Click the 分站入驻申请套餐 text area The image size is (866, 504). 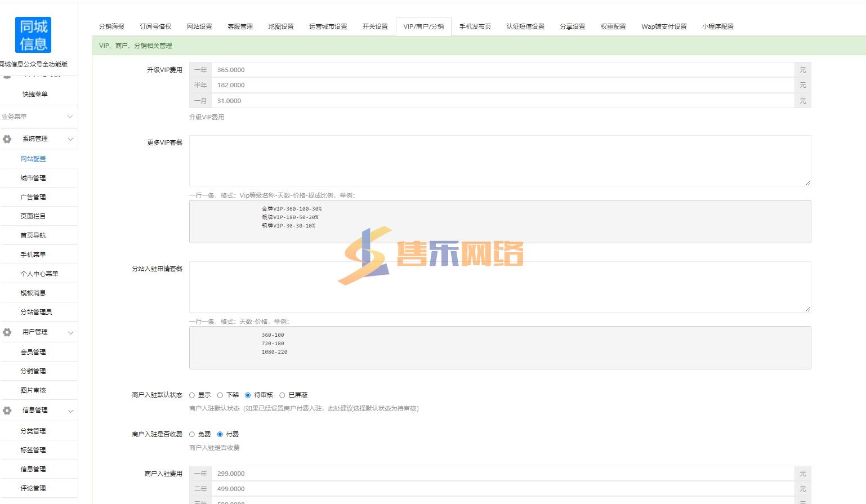pos(499,287)
